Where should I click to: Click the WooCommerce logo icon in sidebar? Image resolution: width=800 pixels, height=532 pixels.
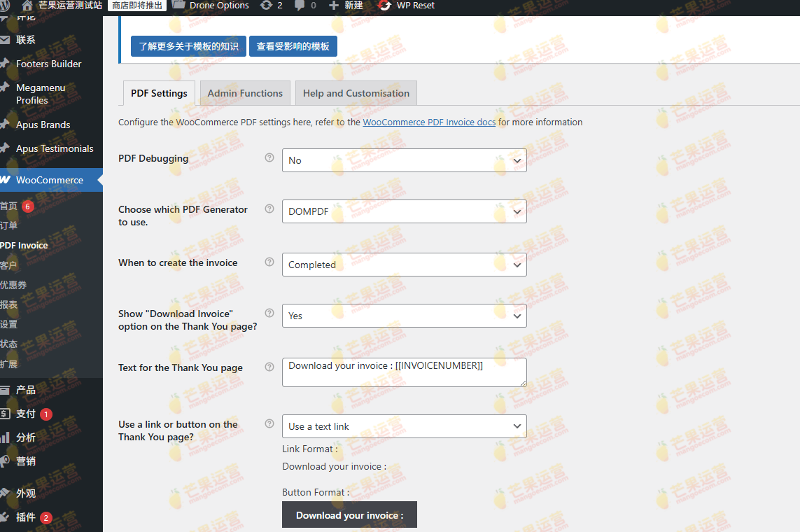pos(5,179)
